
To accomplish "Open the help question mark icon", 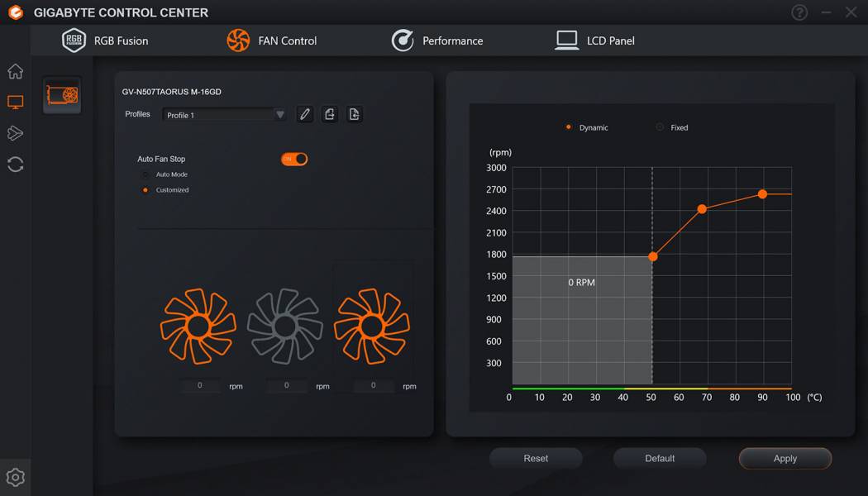I will [x=799, y=12].
